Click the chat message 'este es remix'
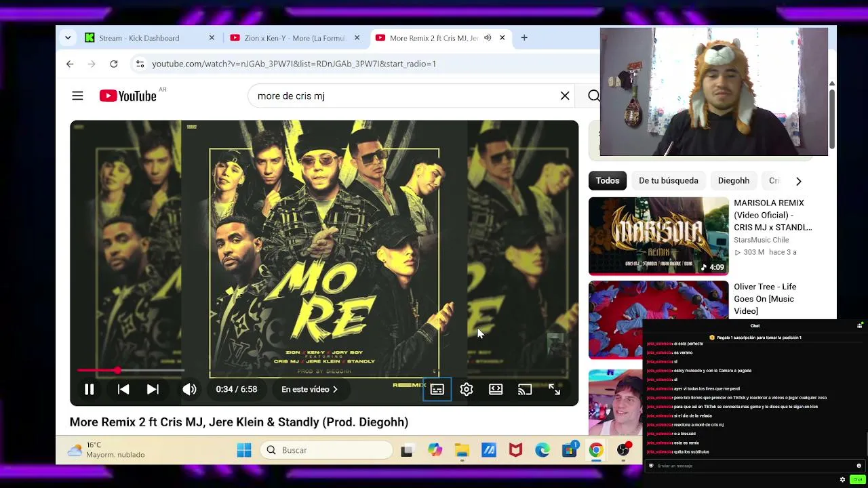Viewport: 868px width, 488px height. pos(686,443)
